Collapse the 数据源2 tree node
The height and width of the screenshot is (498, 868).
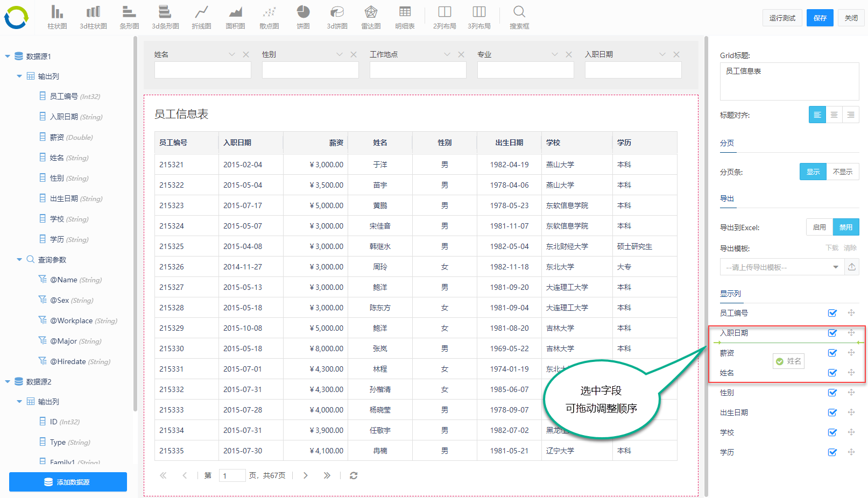(8, 382)
